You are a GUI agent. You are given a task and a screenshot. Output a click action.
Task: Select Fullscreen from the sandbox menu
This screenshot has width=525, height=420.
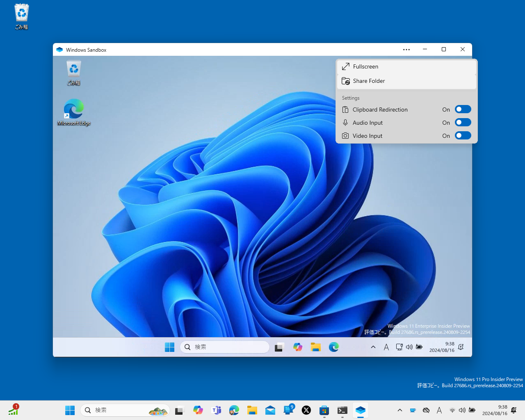tap(365, 66)
